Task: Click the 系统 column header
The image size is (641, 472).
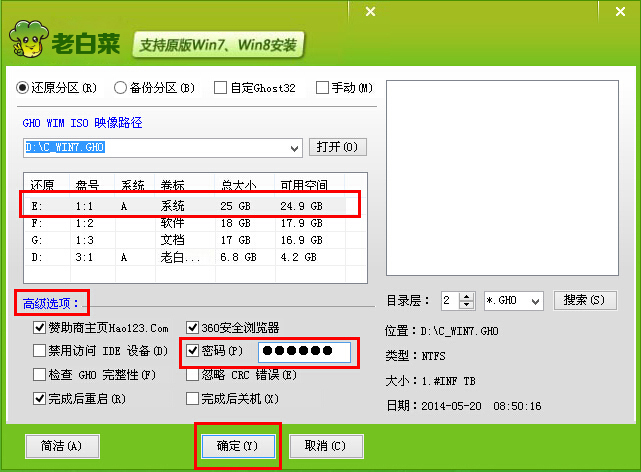Action: [135, 185]
